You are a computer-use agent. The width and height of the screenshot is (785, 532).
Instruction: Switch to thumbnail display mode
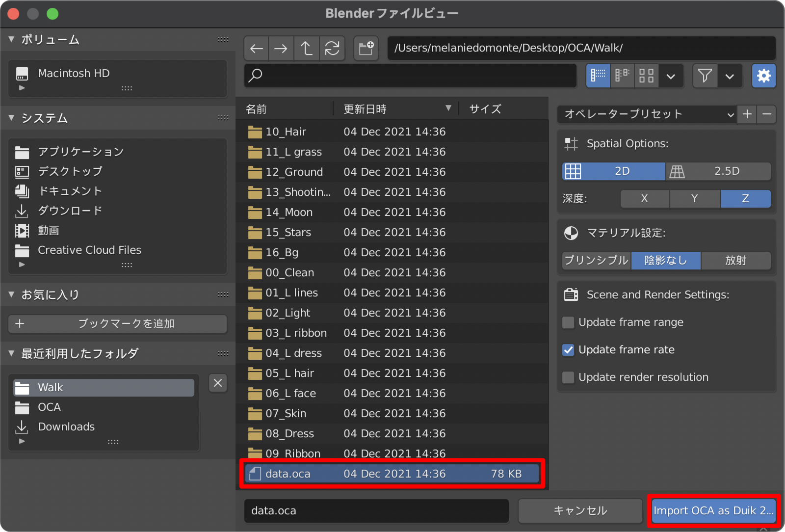click(646, 76)
